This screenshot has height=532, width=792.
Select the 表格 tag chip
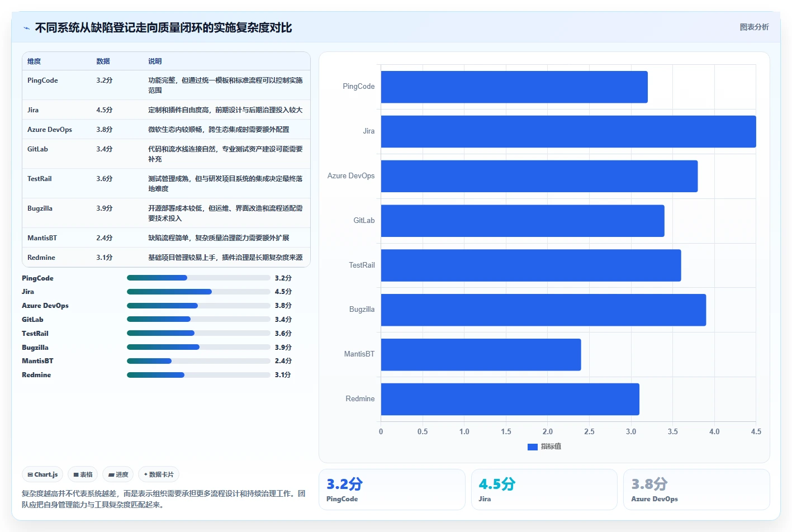pyautogui.click(x=83, y=474)
